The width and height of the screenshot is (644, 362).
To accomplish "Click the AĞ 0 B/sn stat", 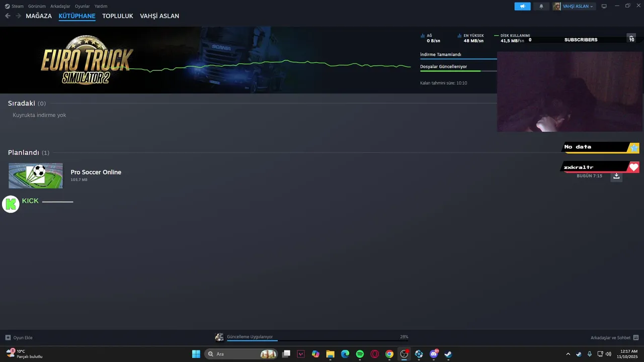I will tap(431, 38).
